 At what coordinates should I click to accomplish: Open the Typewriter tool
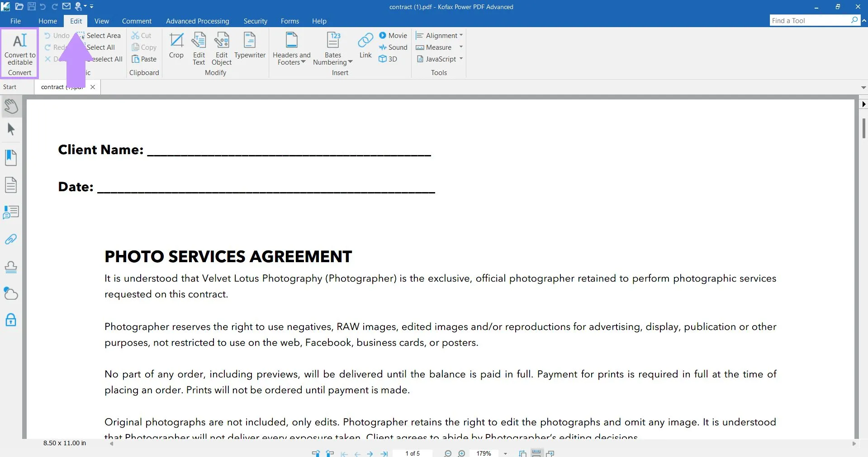tap(250, 45)
